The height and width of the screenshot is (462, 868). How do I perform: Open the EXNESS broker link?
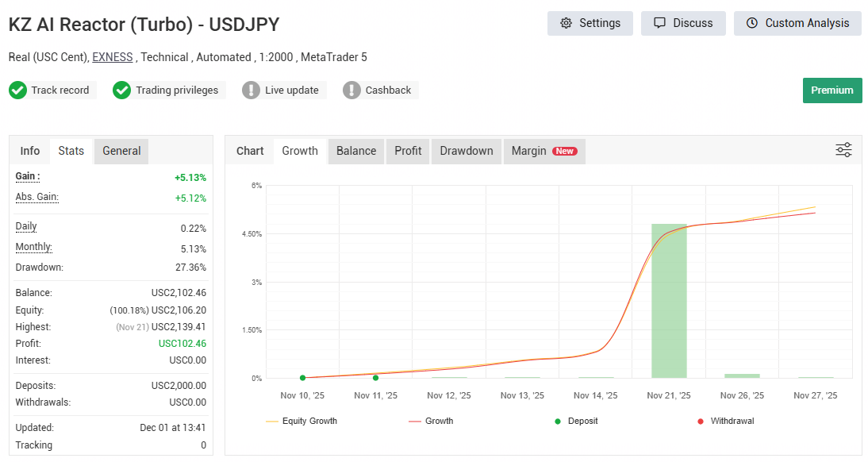point(112,56)
